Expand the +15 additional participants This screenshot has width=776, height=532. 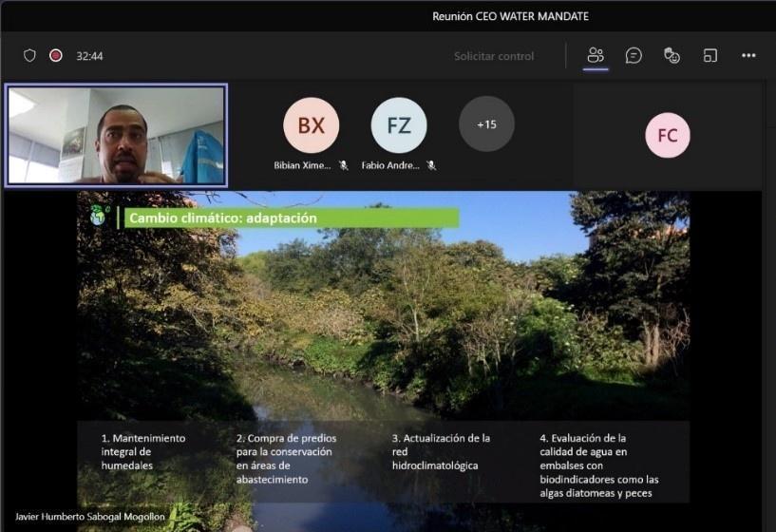[486, 124]
